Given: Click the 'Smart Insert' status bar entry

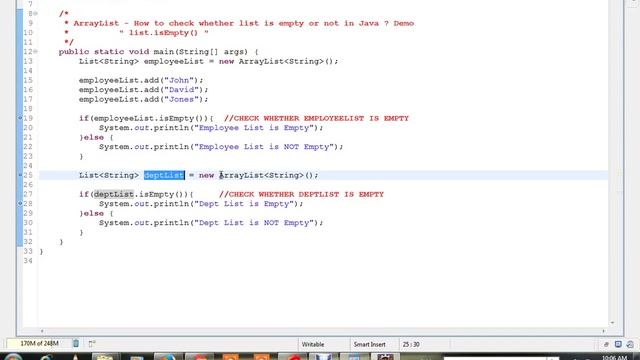Looking at the screenshot, I should [x=369, y=344].
